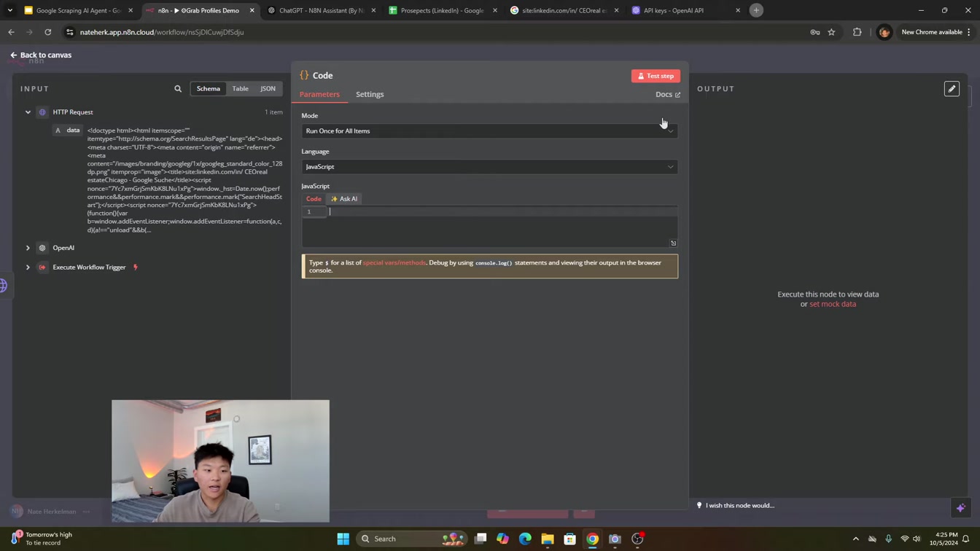Switch to Google Scraping AI Agent tab
Image resolution: width=980 pixels, height=551 pixels.
click(78, 10)
